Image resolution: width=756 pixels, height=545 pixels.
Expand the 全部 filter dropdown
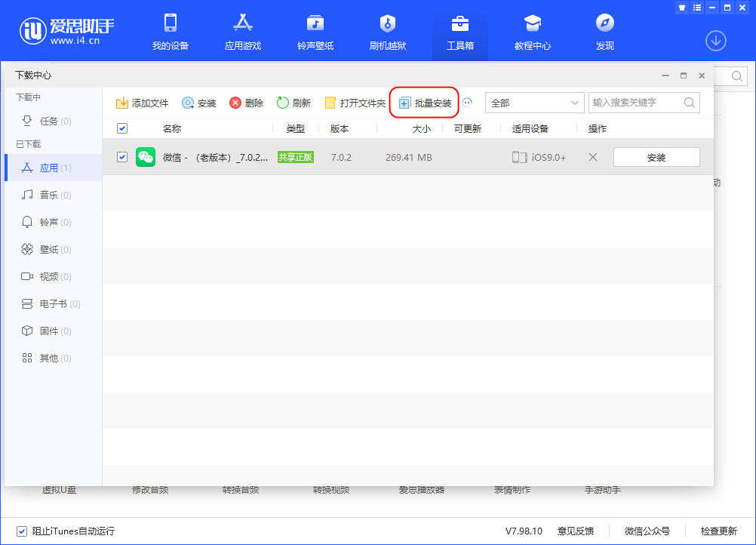pyautogui.click(x=534, y=103)
